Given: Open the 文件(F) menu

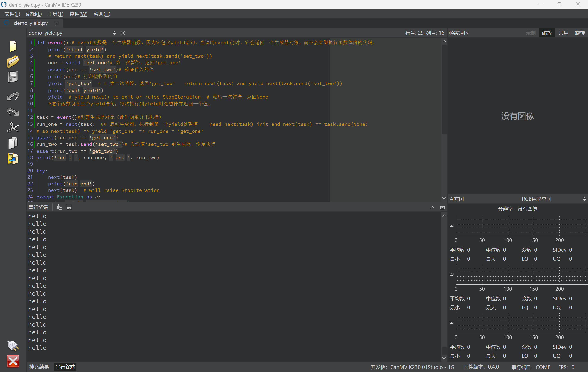Looking at the screenshot, I should [x=12, y=14].
